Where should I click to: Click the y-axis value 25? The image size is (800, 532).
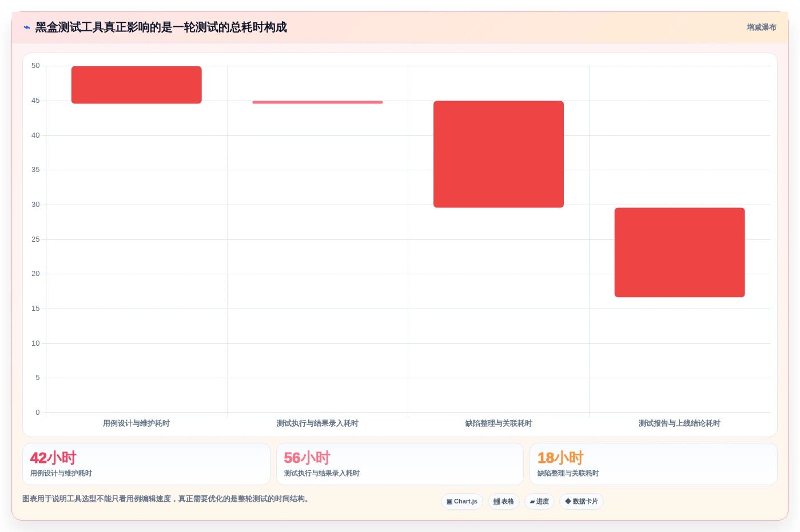pyautogui.click(x=35, y=239)
